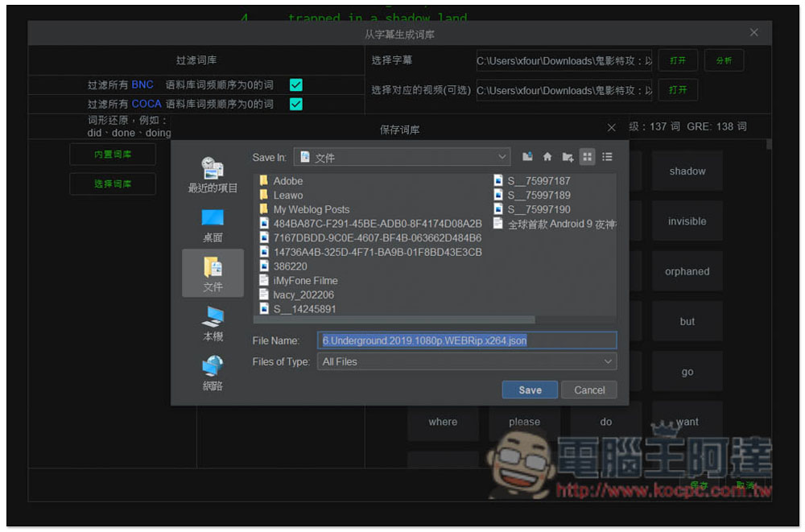Toggle the COCA corpus filter checkbox

[295, 105]
